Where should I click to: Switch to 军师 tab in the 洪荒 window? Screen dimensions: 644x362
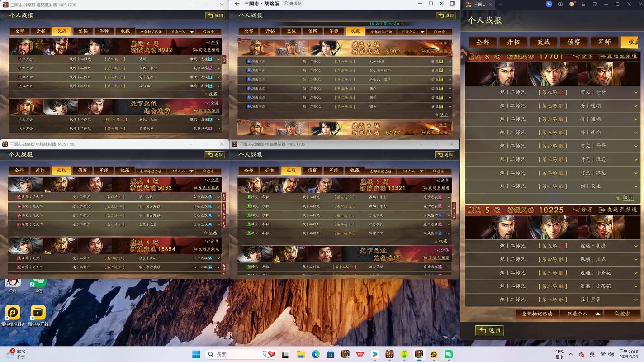tap(104, 170)
